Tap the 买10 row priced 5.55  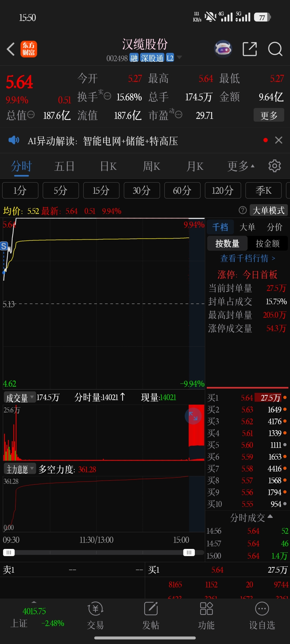click(247, 504)
